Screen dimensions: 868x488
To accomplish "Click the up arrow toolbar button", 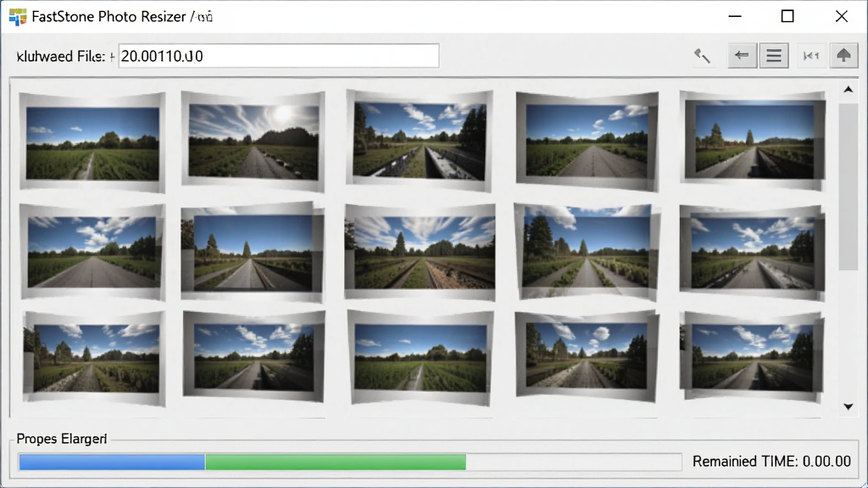I will (843, 55).
